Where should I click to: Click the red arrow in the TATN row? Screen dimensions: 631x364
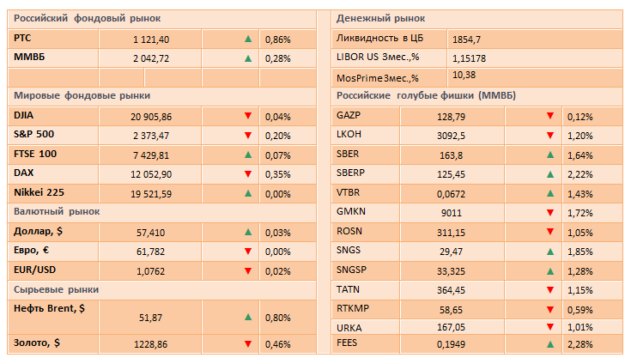549,288
